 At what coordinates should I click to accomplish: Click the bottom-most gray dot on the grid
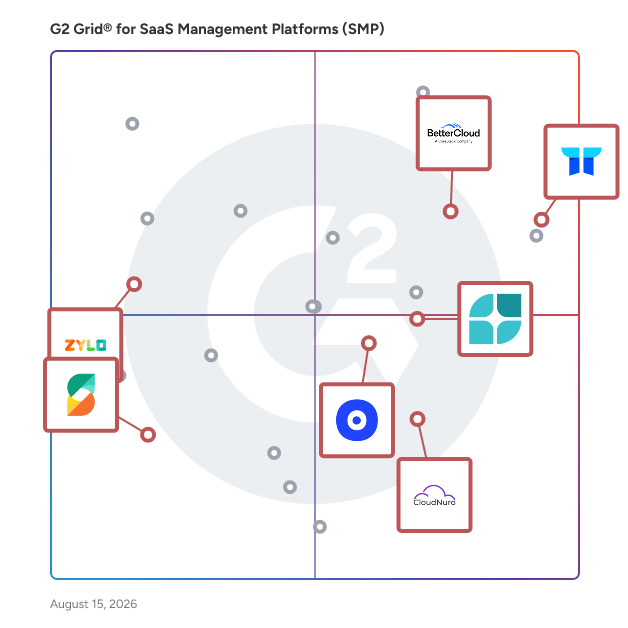320,527
